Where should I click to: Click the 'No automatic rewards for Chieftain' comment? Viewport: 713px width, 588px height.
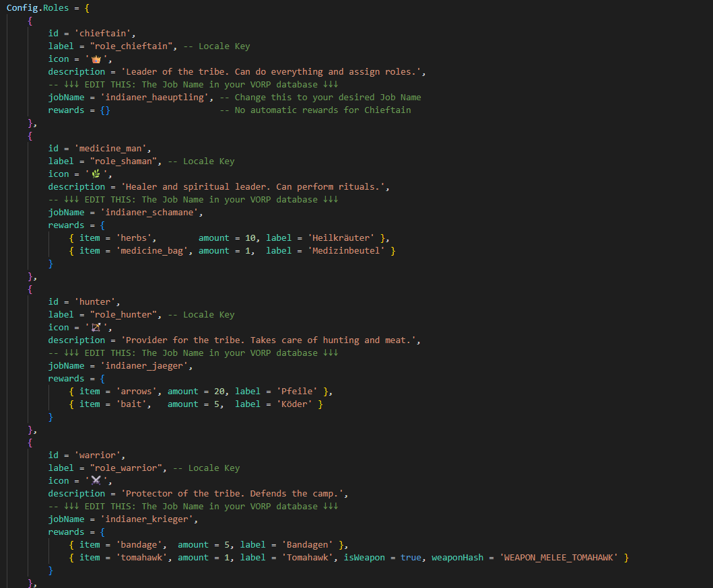(315, 110)
